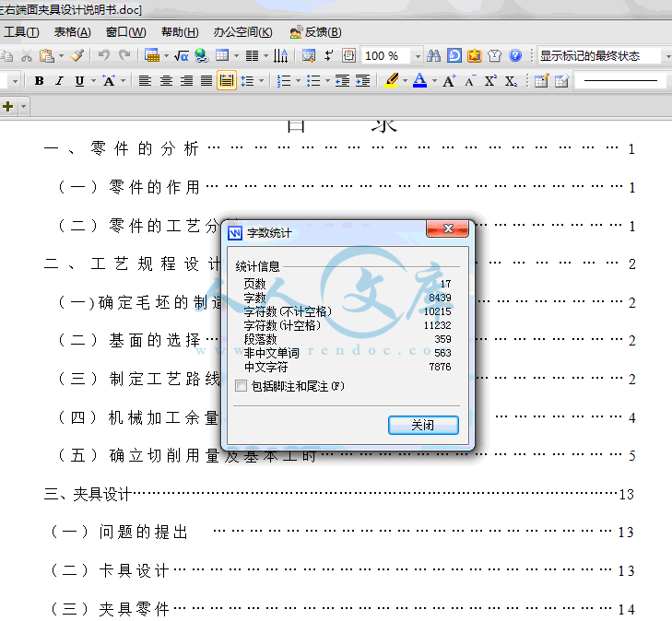Open the 工具(T) menu
672x621 pixels.
click(21, 32)
